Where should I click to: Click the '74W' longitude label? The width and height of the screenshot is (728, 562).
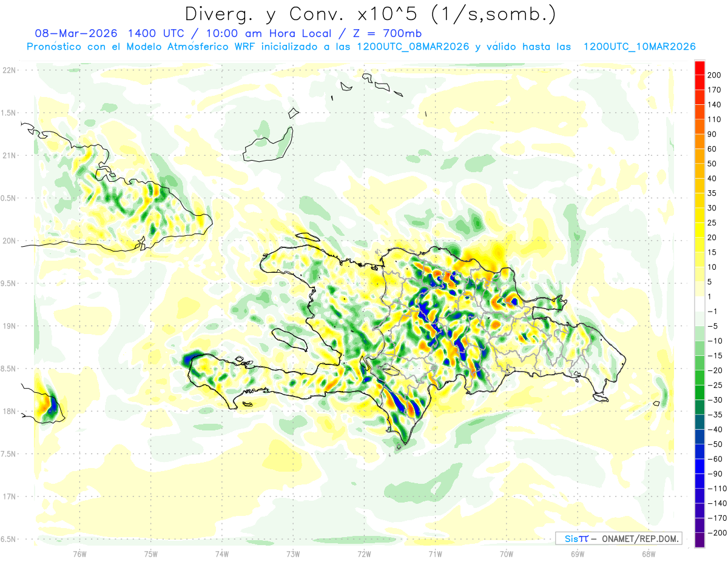click(x=222, y=554)
